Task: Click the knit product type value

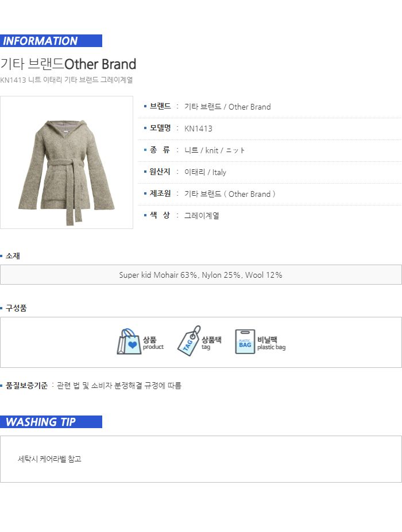Action: (x=214, y=150)
